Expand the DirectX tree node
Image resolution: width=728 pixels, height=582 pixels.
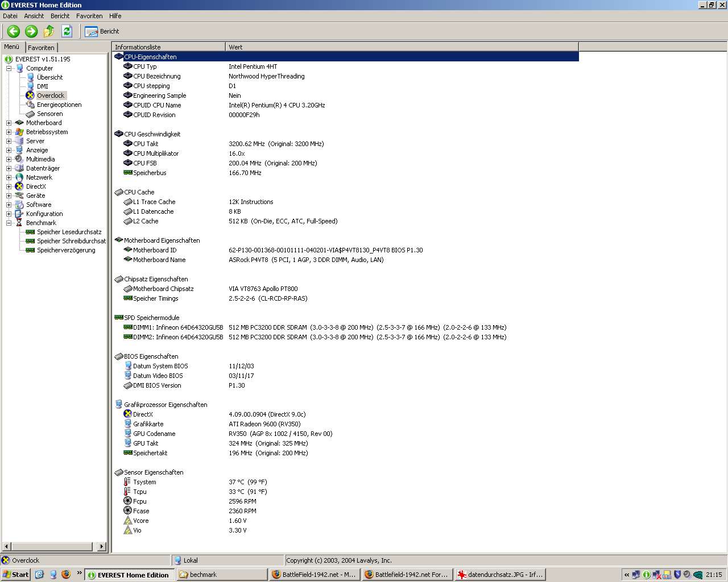9,186
